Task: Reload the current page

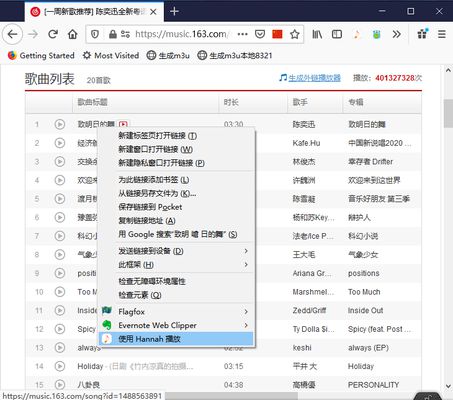Action: 53,34
